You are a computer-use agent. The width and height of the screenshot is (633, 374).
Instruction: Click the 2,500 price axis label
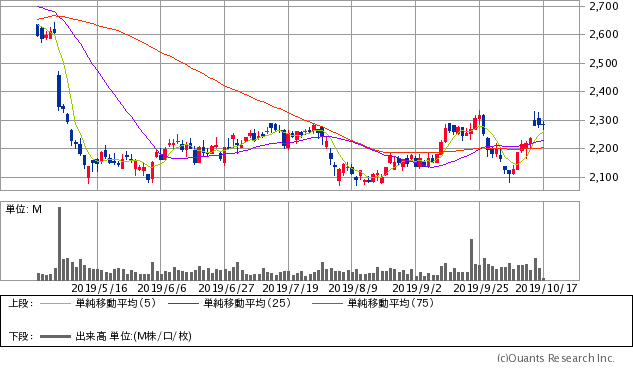point(604,63)
